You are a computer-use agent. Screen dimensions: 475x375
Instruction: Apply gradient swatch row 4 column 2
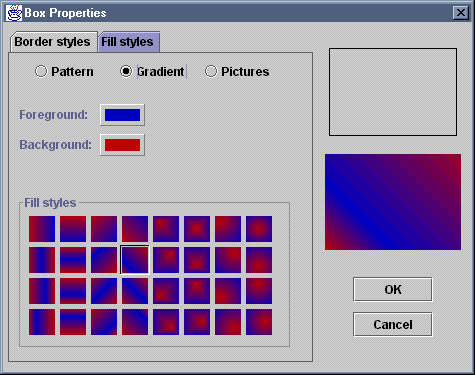coord(73,322)
